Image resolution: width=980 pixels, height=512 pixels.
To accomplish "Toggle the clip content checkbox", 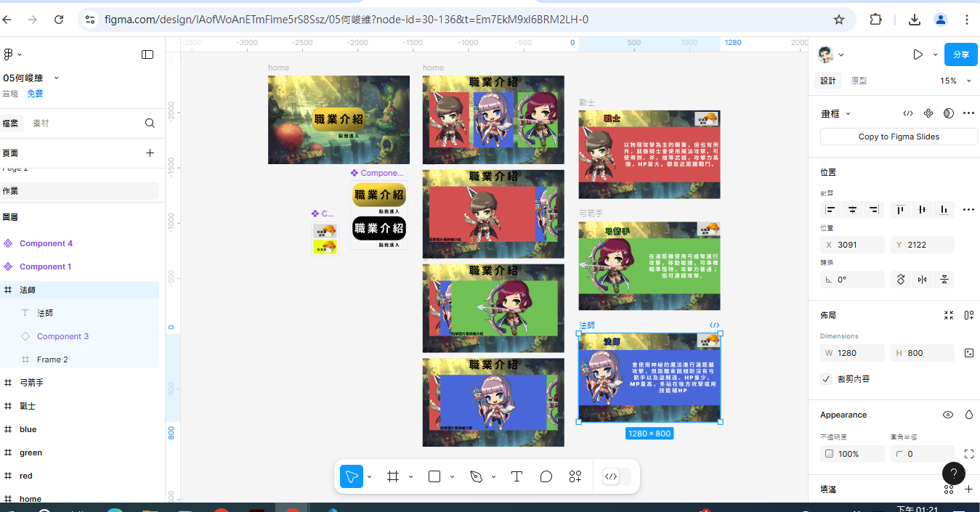I will pyautogui.click(x=826, y=379).
